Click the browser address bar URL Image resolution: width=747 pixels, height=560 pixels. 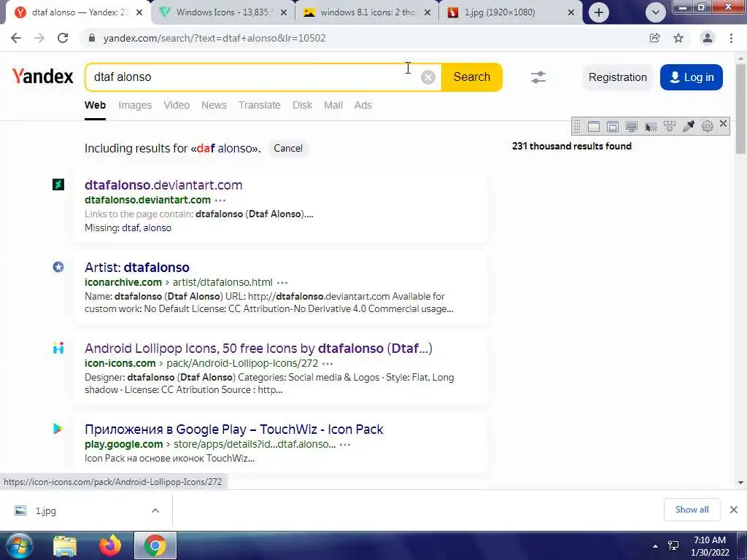pyautogui.click(x=214, y=38)
